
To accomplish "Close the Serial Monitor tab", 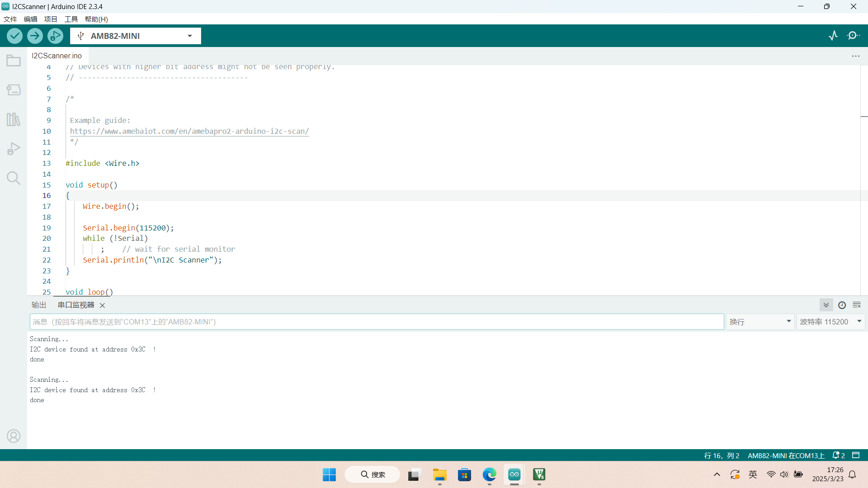I will pyautogui.click(x=102, y=305).
